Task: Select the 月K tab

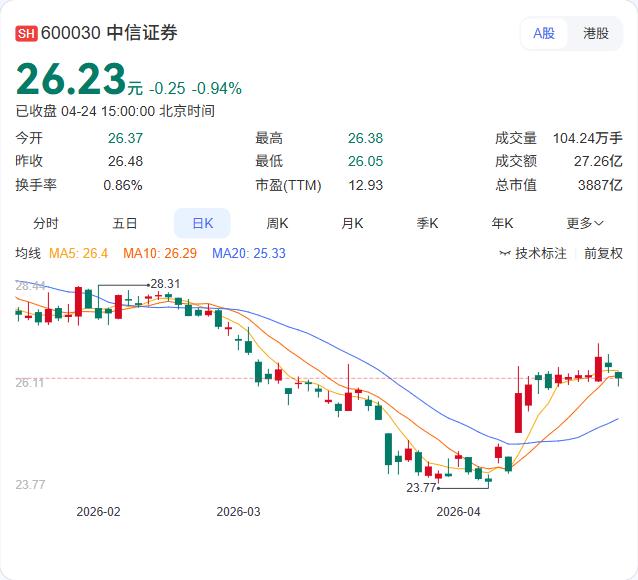Action: (x=352, y=223)
